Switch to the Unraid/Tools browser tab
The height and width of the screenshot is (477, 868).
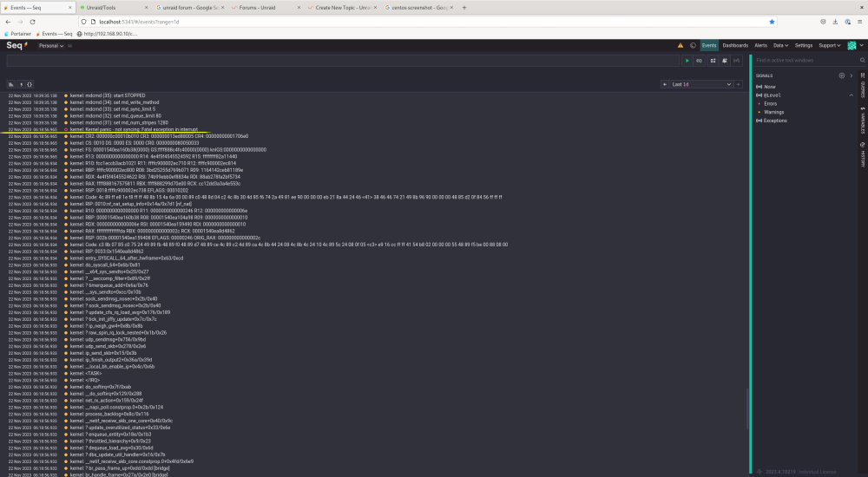point(112,8)
